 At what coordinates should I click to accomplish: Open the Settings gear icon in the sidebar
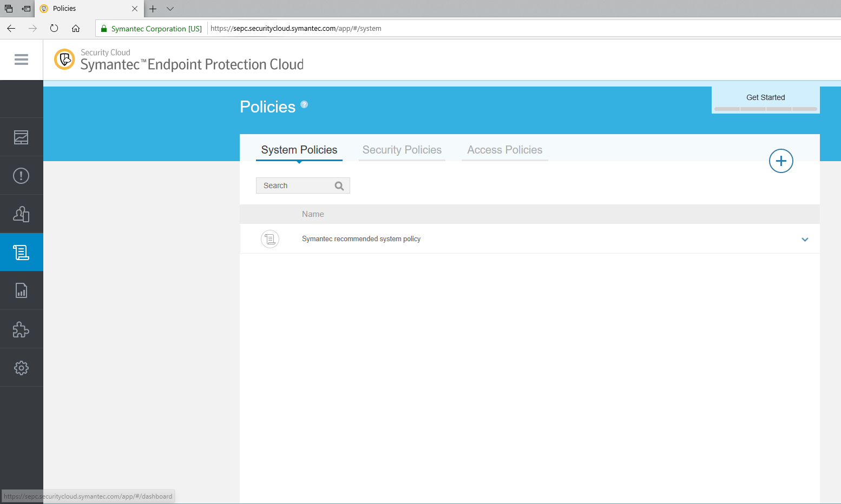pos(21,368)
